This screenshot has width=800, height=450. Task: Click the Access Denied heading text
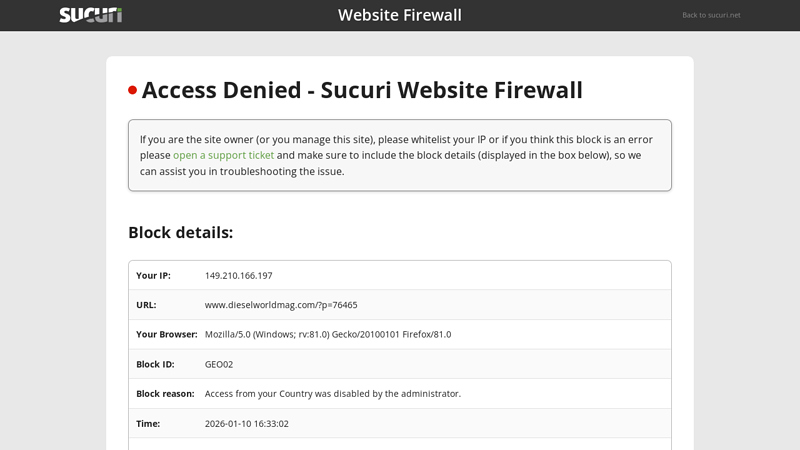[x=362, y=90]
